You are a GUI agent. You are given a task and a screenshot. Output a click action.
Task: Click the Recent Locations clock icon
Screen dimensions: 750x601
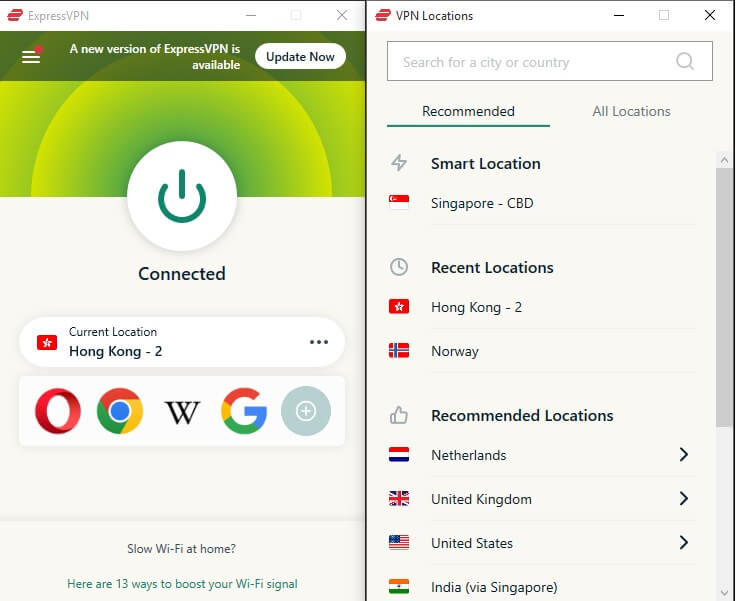click(x=399, y=267)
